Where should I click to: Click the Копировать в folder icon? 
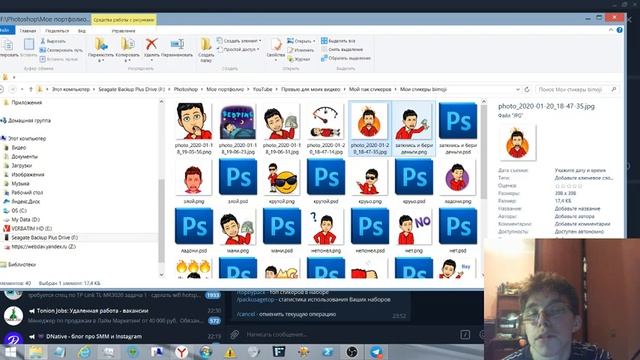pos(127,44)
